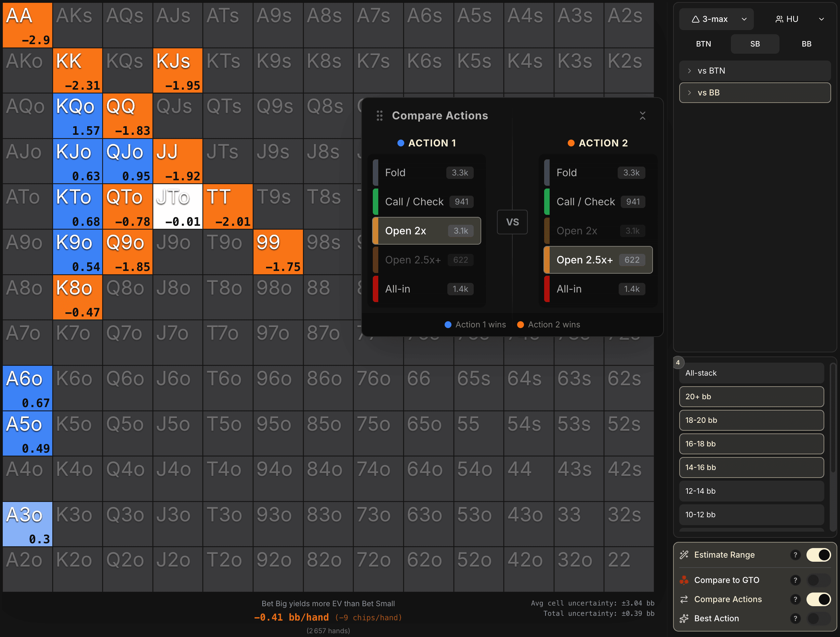Image resolution: width=840 pixels, height=637 pixels.
Task: Click the Compare Actions arrows icon
Action: (684, 599)
